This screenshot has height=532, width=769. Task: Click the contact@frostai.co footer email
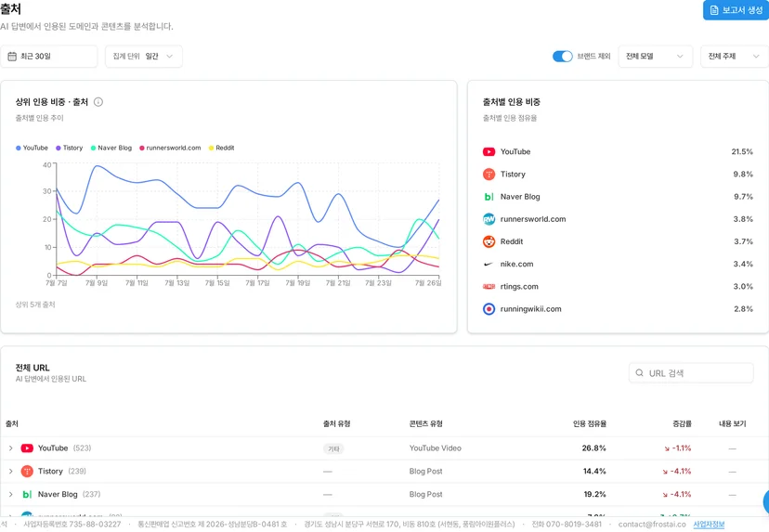coord(652,525)
